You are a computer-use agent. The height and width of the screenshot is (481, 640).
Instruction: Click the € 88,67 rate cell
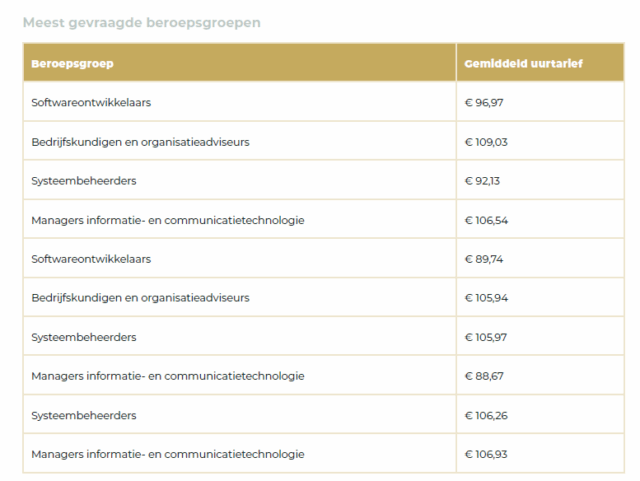(x=540, y=375)
